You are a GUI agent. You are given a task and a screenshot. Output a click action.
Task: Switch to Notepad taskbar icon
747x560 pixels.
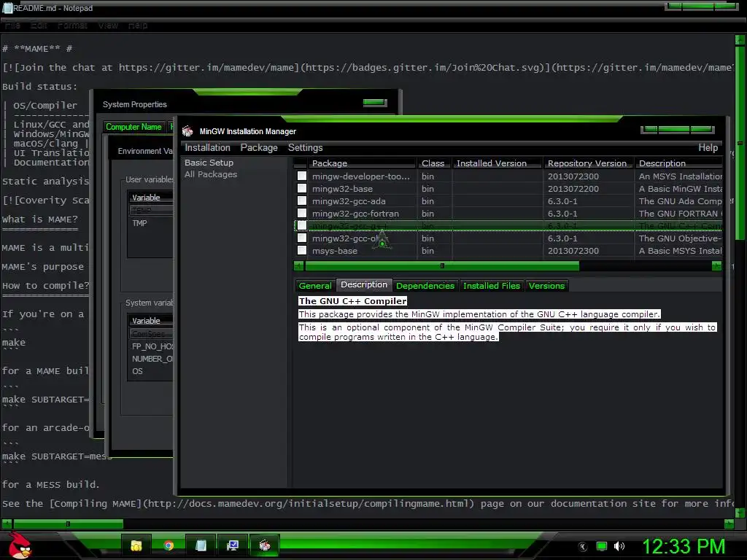coord(201,545)
